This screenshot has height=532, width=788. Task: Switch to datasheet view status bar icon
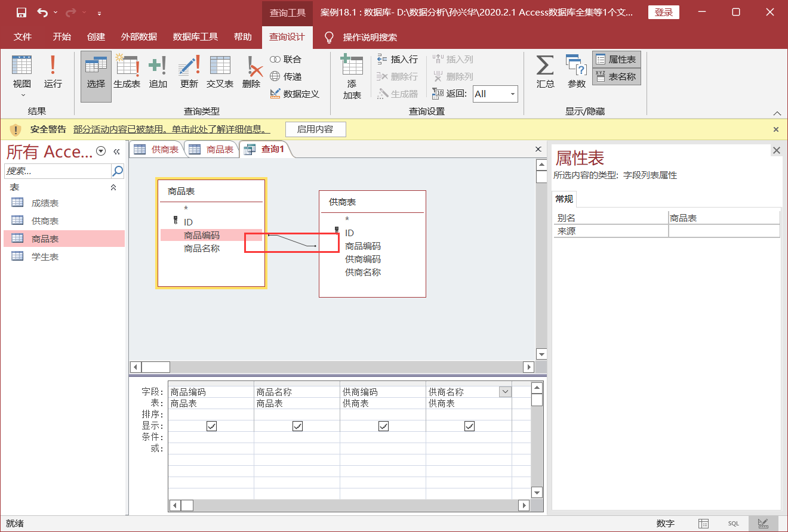(704, 524)
